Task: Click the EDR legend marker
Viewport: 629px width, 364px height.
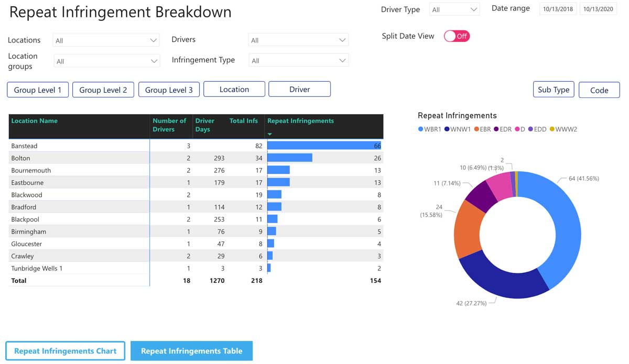Action: [x=496, y=129]
